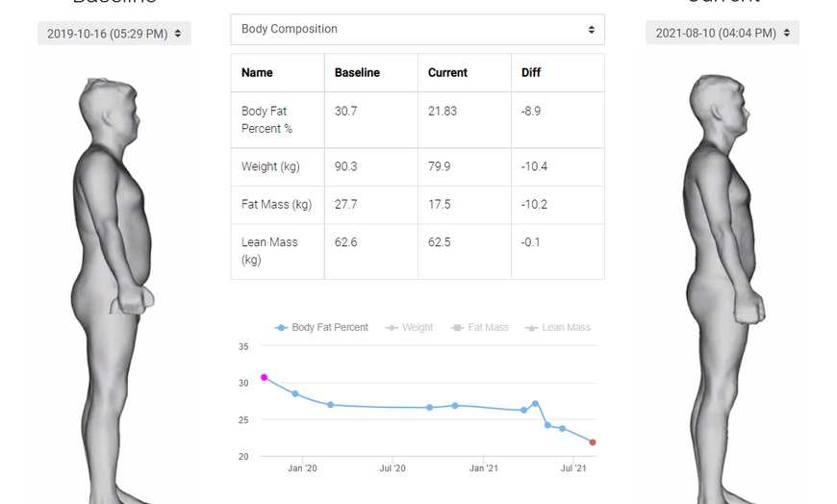Click the red current data point

tap(593, 442)
